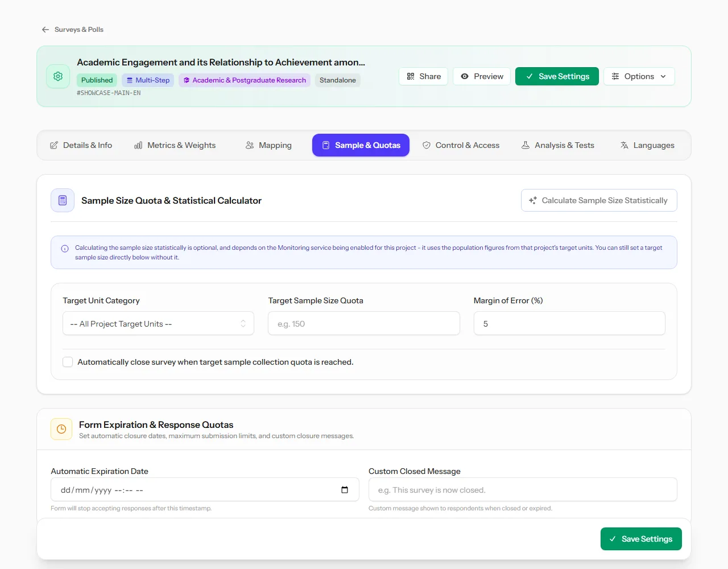Click the calculator icon beside Sample Size Quota title
The width and height of the screenshot is (728, 569).
pyautogui.click(x=63, y=200)
